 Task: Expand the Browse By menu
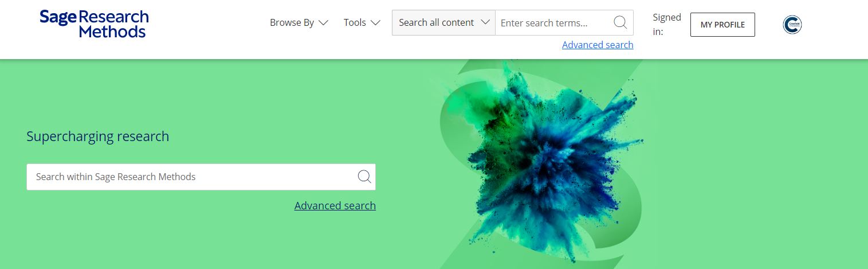point(299,23)
